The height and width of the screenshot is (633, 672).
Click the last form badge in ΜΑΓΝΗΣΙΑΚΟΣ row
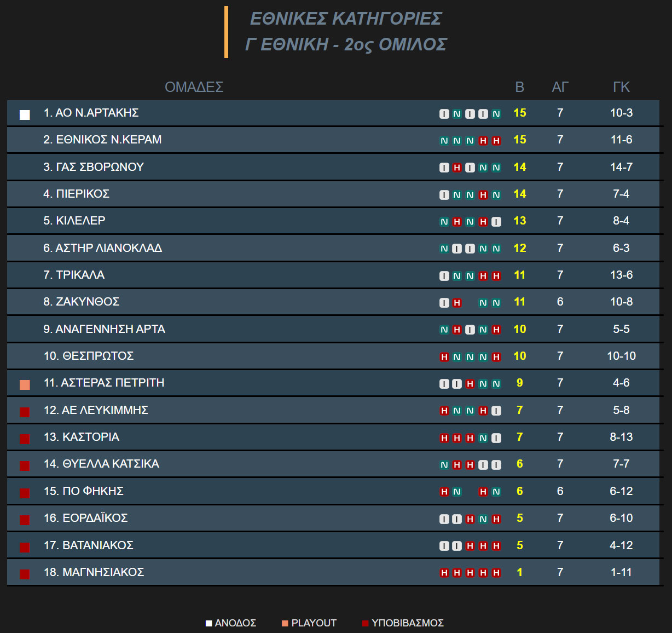point(496,573)
